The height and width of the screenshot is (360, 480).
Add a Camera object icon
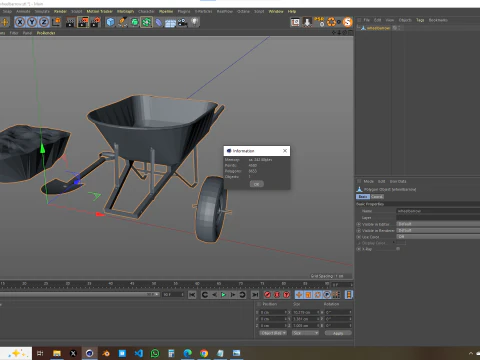point(182,22)
